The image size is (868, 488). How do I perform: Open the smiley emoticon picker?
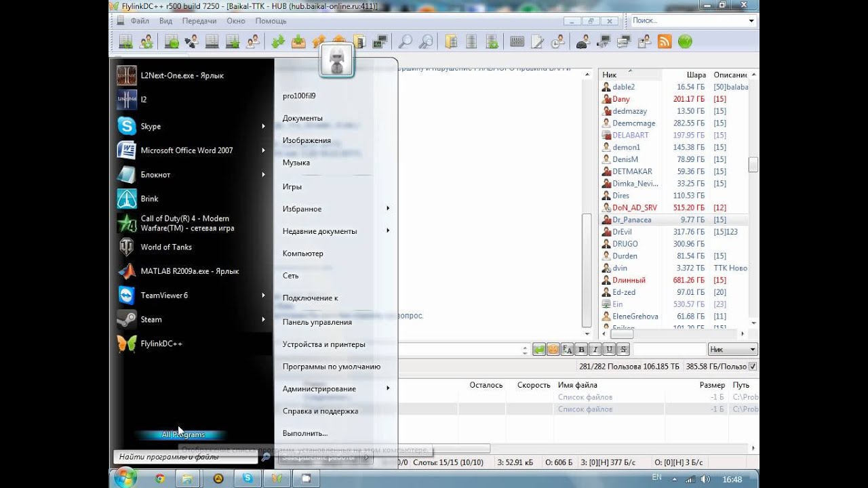coord(553,349)
